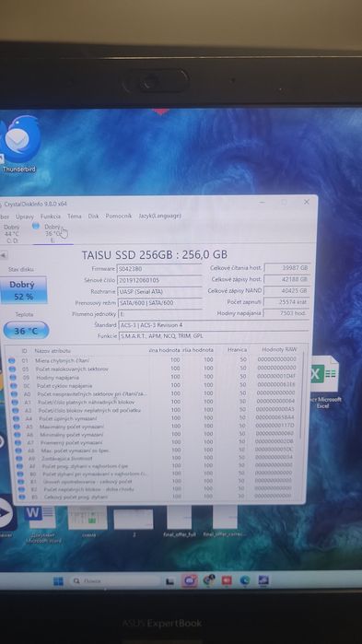Open the final_offer_full desktop file

(179, 521)
